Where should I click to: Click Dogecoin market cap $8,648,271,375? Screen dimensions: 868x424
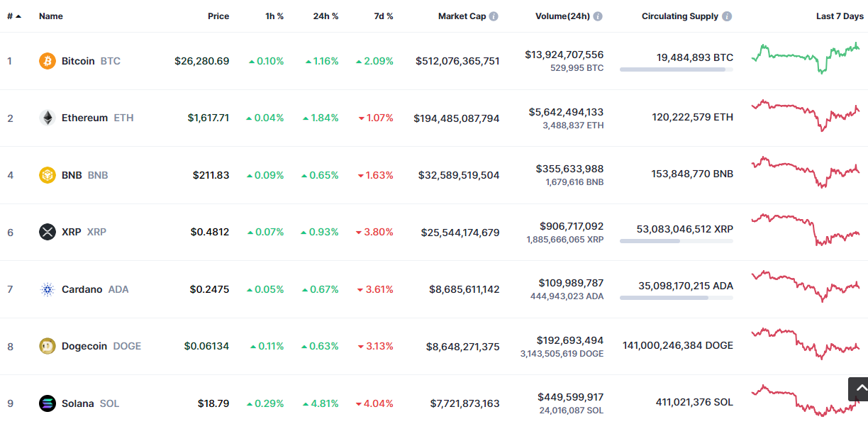(463, 346)
